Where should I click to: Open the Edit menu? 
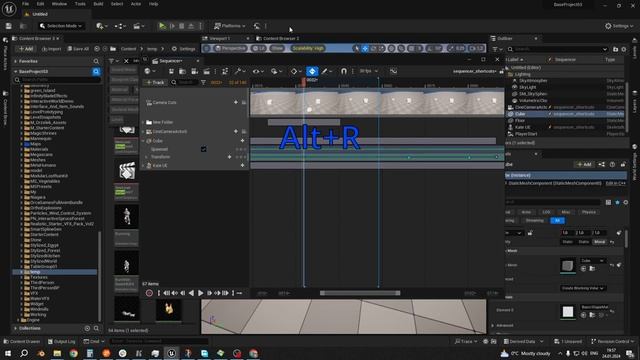point(40,4)
